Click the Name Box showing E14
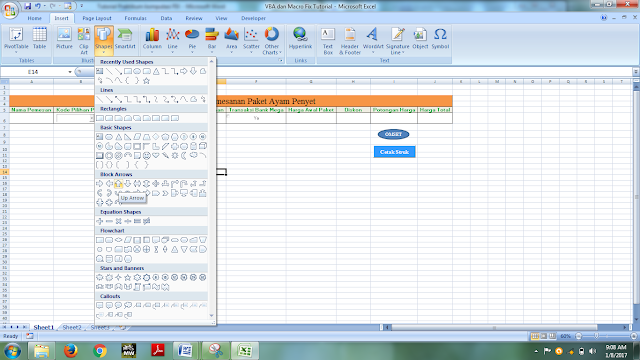 point(33,72)
